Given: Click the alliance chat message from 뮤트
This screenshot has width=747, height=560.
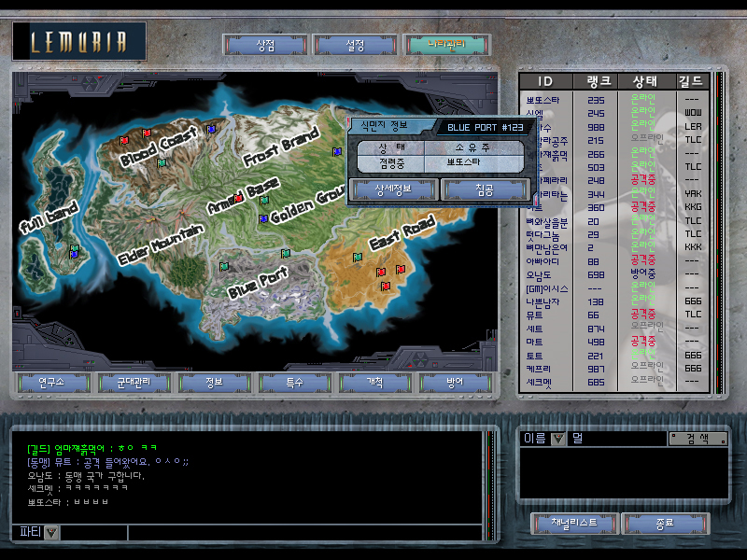Looking at the screenshot, I should click(x=107, y=461).
